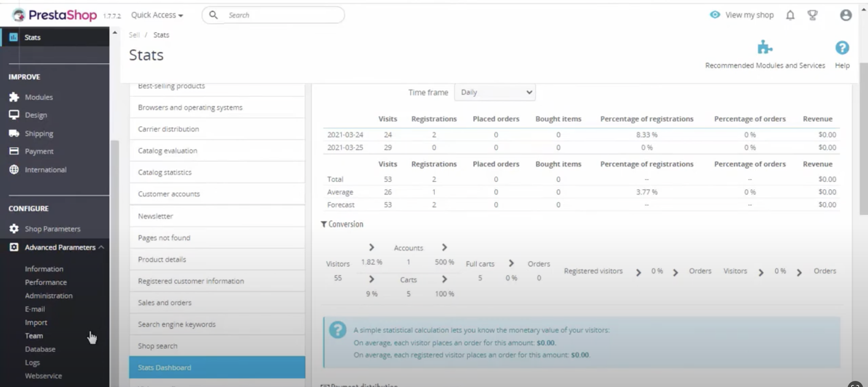
Task: Open the merchant expertise trophy icon
Action: click(812, 15)
